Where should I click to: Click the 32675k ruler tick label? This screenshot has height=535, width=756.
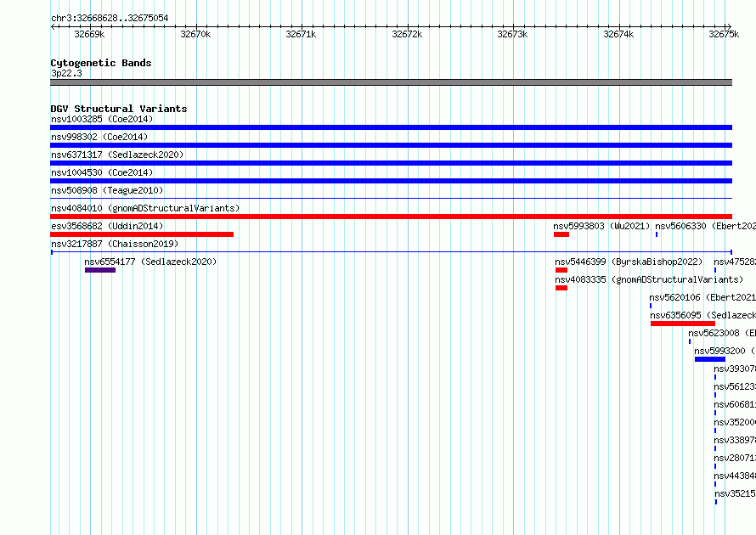[x=724, y=34]
